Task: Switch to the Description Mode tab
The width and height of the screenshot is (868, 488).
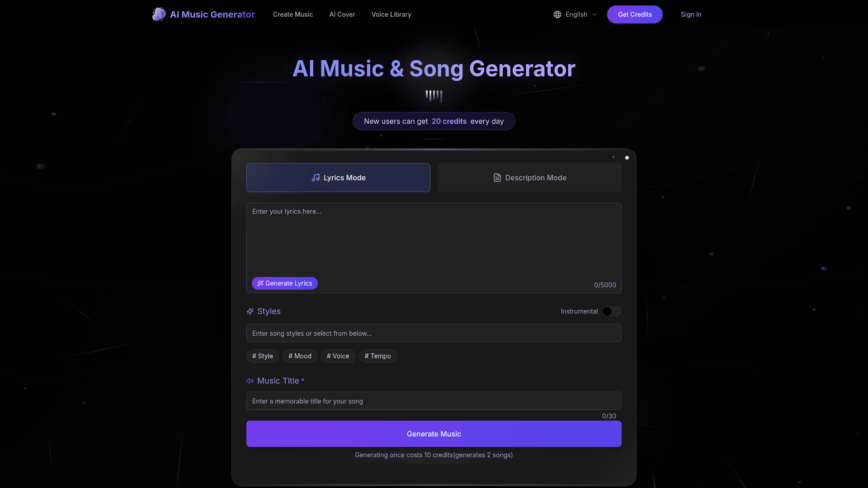Action: pos(529,178)
